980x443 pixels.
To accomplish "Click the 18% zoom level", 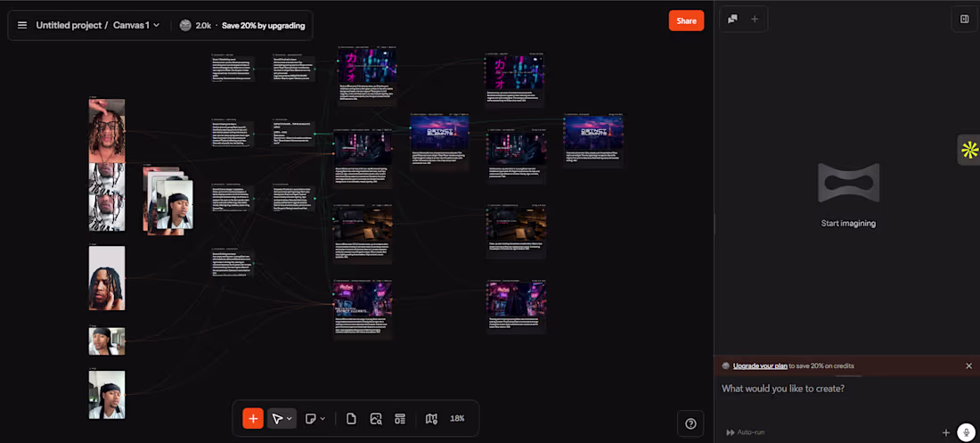I will pyautogui.click(x=458, y=419).
